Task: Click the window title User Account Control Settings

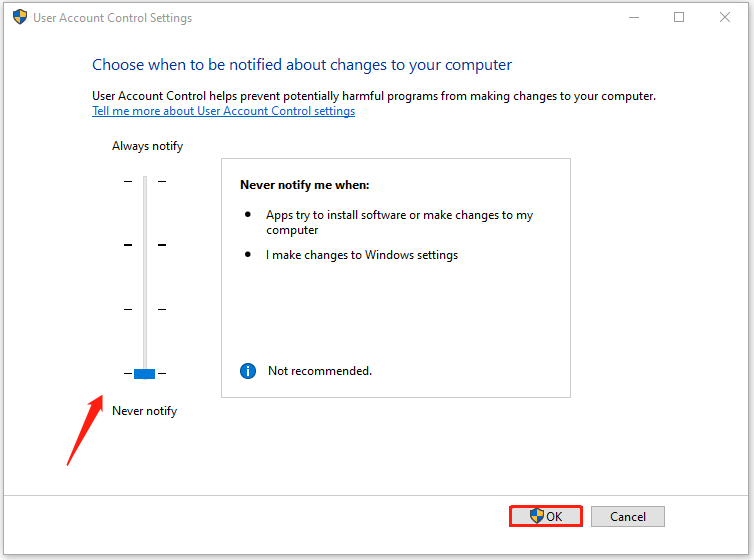Action: coord(113,18)
